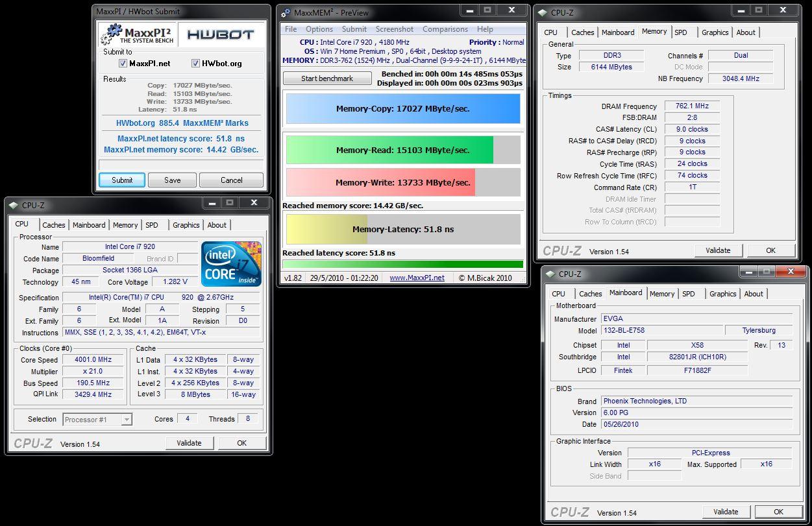
Task: Click the DRAM Frequency 762.1 MHz field
Action: point(692,106)
